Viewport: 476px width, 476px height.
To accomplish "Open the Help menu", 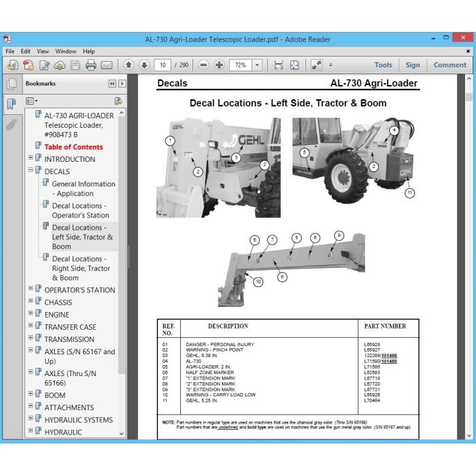I will click(x=88, y=51).
